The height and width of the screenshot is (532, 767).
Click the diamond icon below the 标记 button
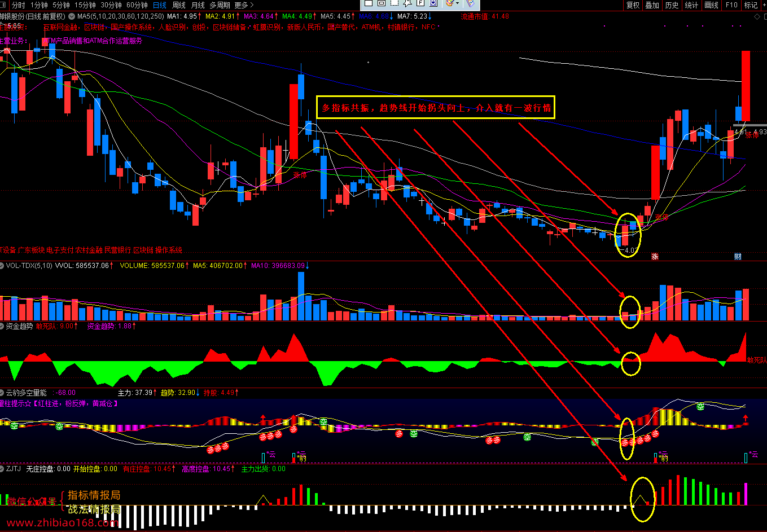pyautogui.click(x=757, y=16)
